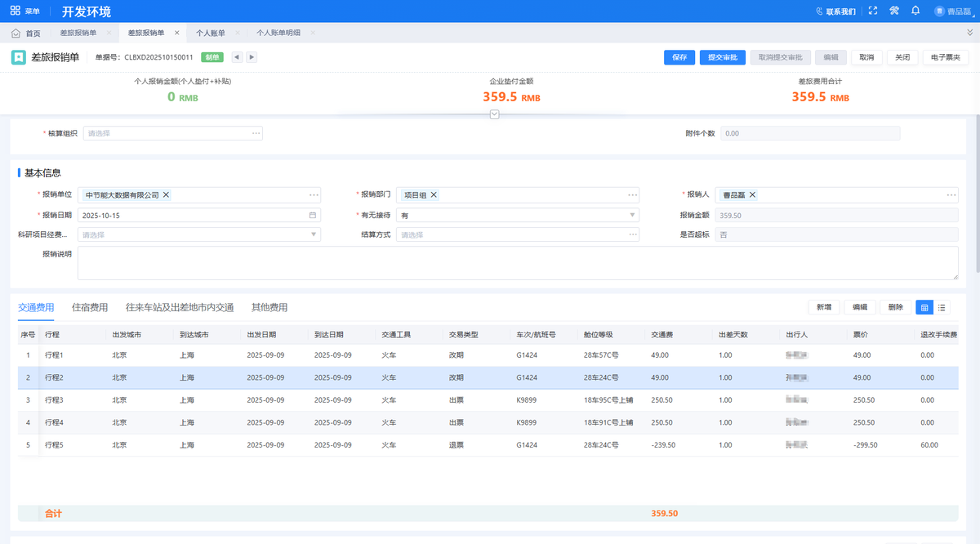Open the 菜单 grid menu icon

(16, 11)
